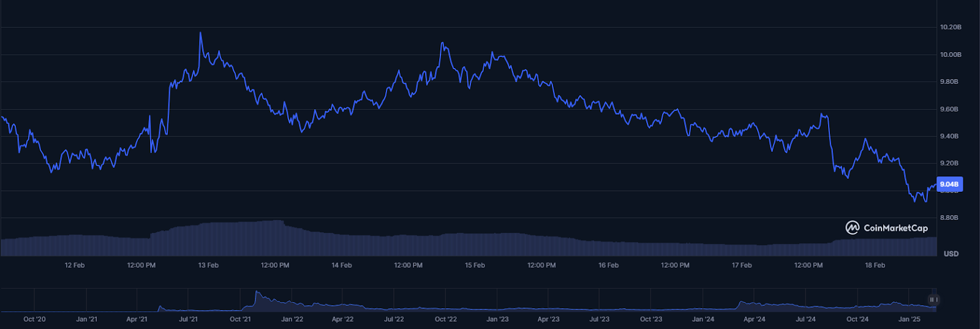Image resolution: width=980 pixels, height=329 pixels.
Task: Click the USD currency label
Action: tap(951, 254)
